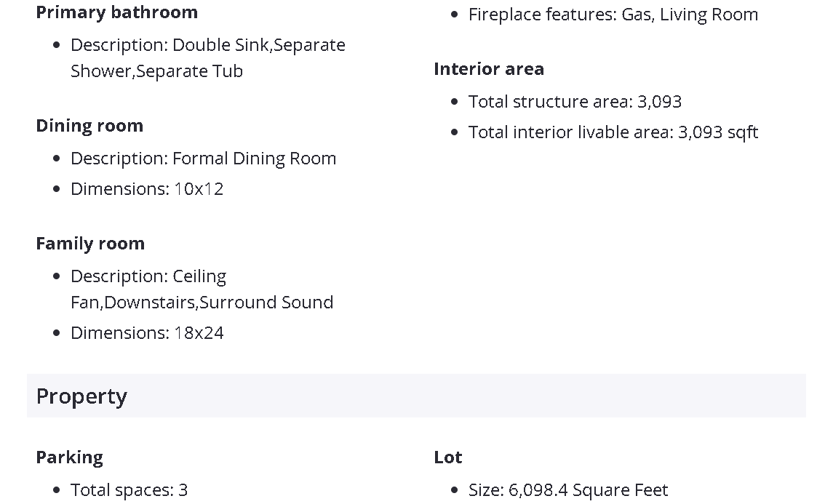Click the Formal Dining Room description
This screenshot has height=504, width=817.
point(203,159)
